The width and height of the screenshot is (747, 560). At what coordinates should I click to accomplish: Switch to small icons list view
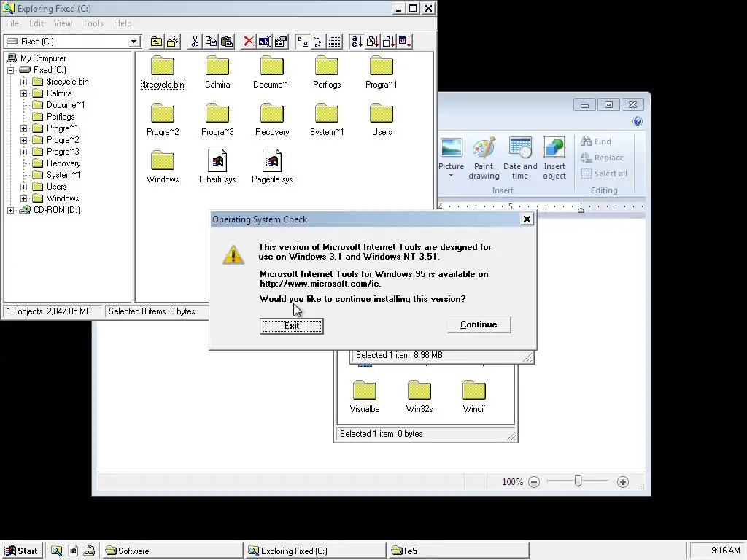tap(319, 42)
